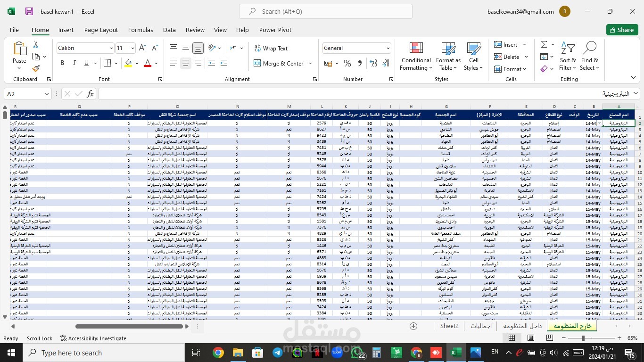Click the Increase Indent icon

pyautogui.click(x=224, y=63)
